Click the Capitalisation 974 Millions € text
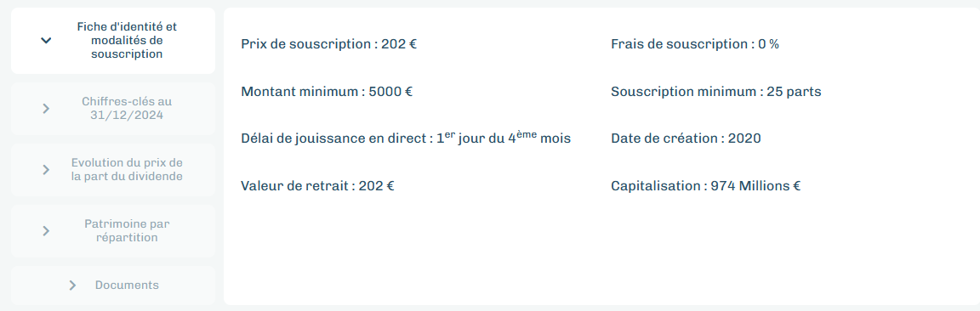This screenshot has width=980, height=311. tap(706, 186)
